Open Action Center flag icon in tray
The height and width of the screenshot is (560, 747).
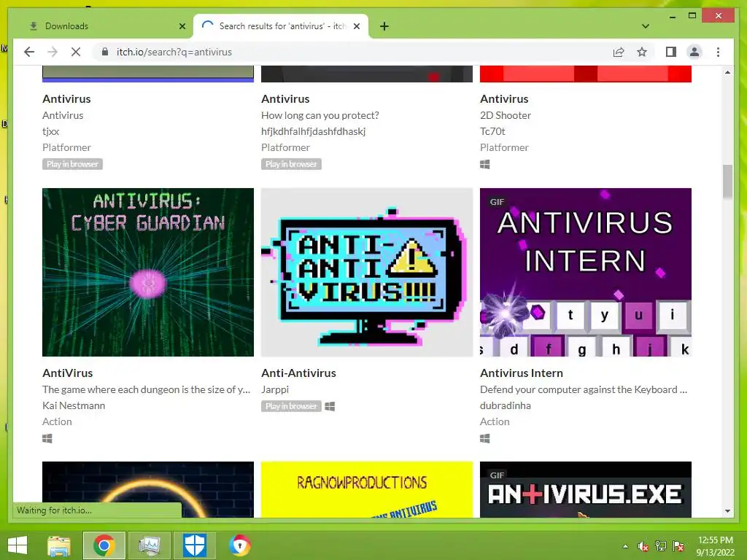click(x=678, y=546)
